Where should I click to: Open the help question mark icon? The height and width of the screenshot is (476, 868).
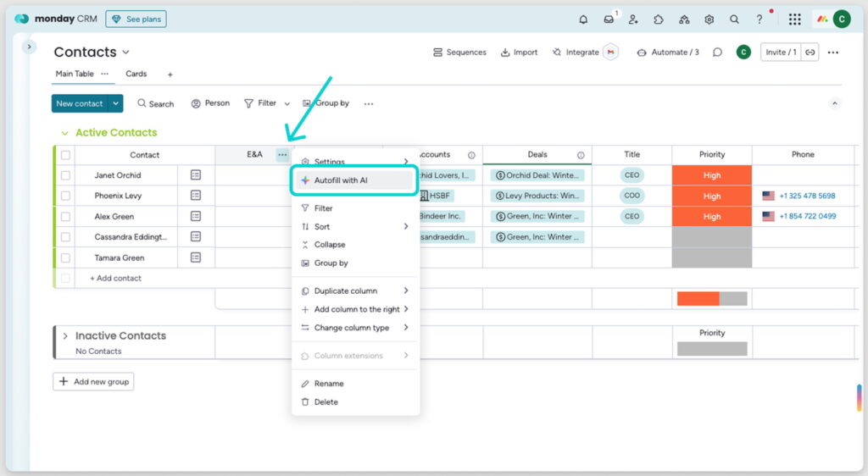pyautogui.click(x=759, y=19)
